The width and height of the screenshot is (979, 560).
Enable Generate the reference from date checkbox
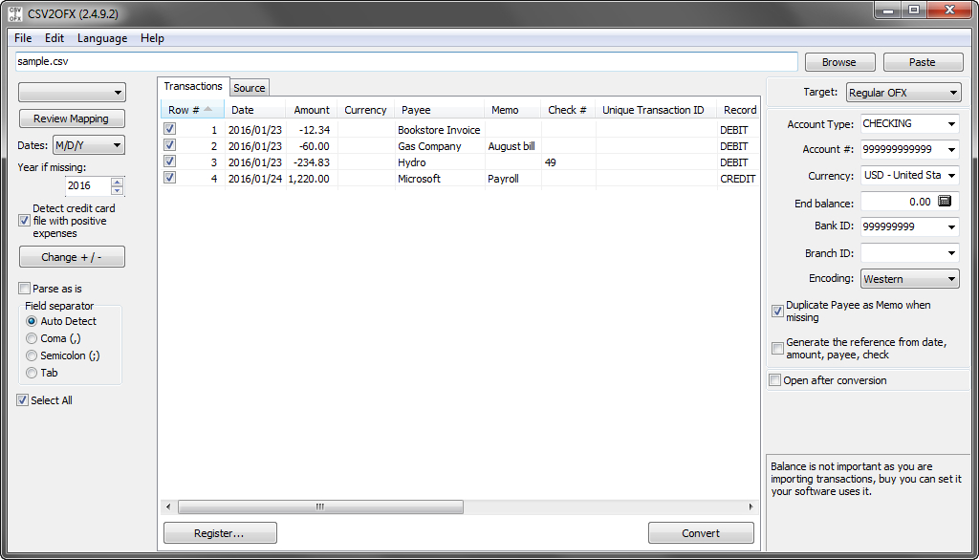[777, 349]
